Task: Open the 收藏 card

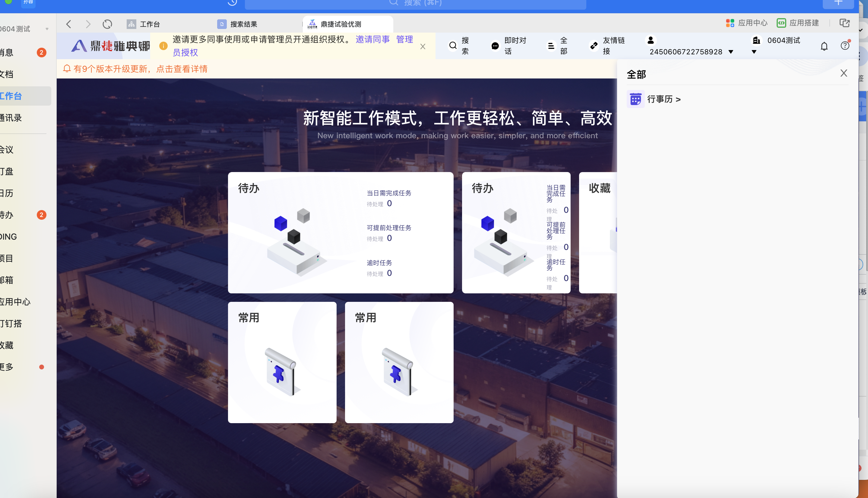Action: point(598,233)
